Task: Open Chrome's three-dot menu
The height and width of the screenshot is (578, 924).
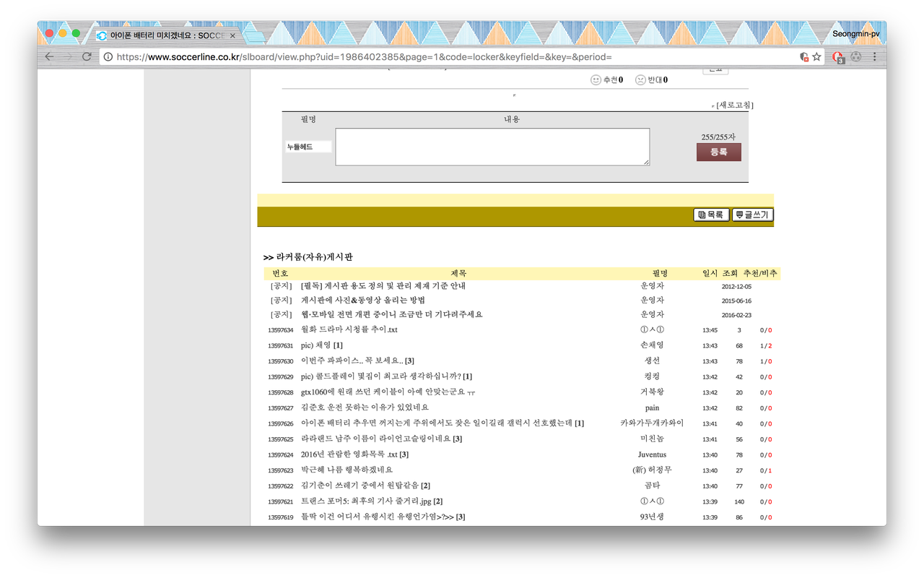Action: click(x=874, y=56)
